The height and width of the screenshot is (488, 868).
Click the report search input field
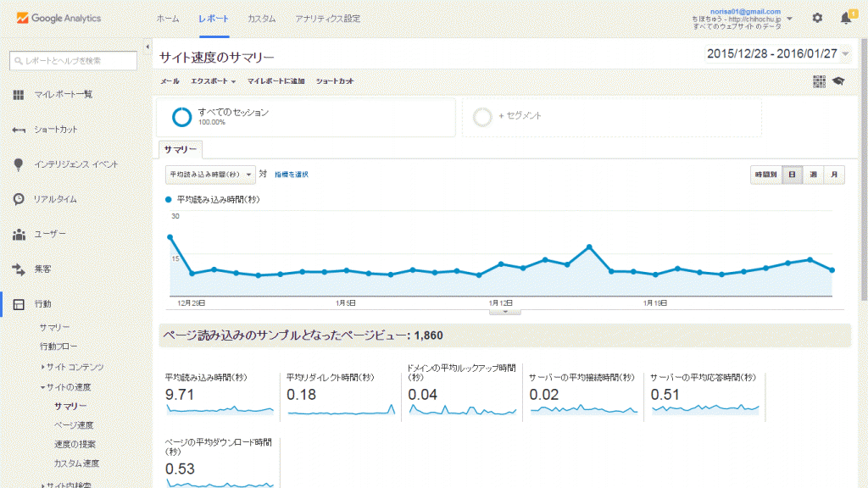[73, 60]
